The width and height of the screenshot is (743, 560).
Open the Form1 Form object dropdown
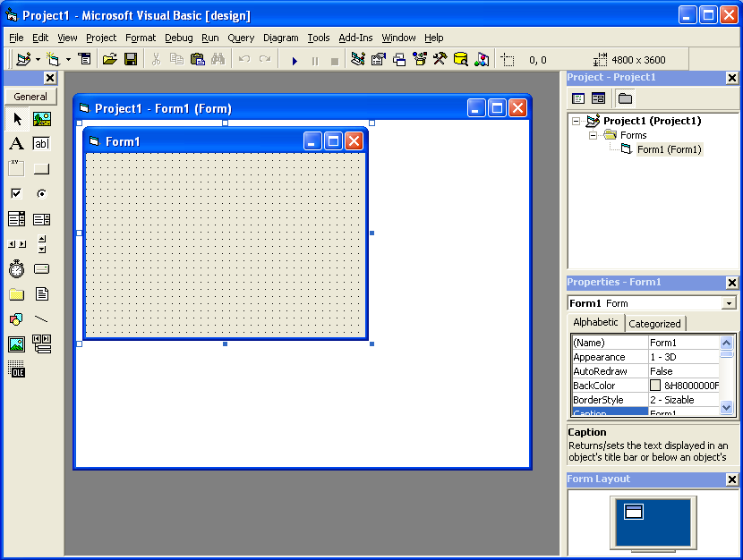click(729, 303)
